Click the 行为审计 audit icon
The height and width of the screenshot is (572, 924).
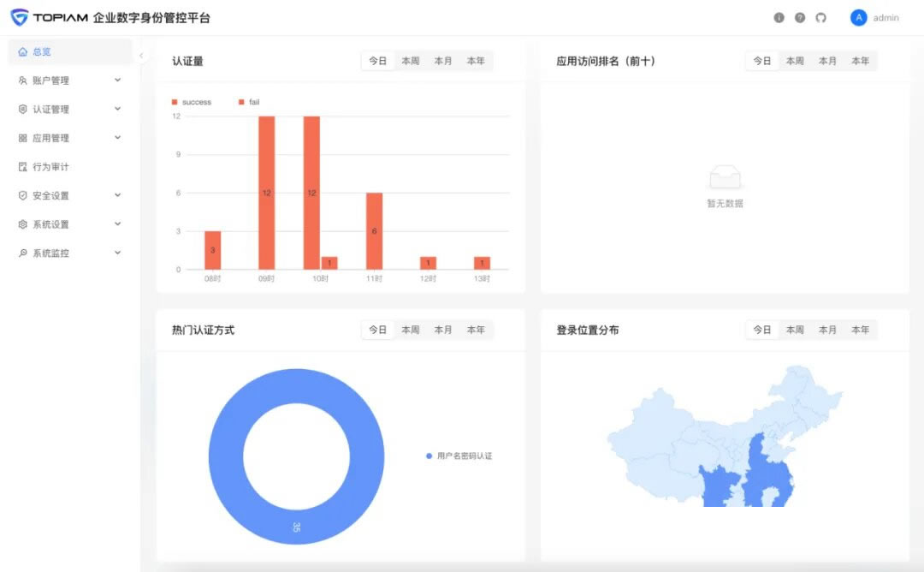22,167
